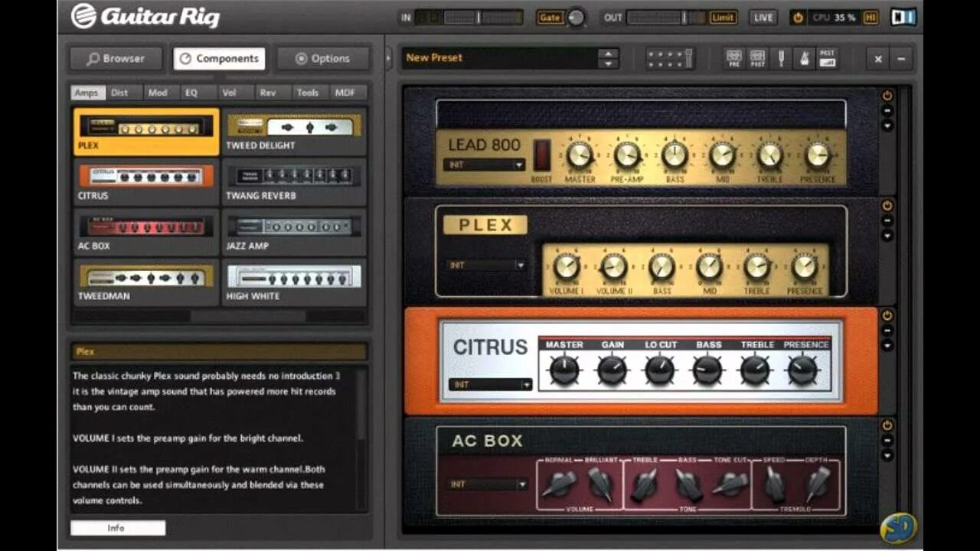Viewport: 980px width, 551px height.
Task: Click the PLEX Volume I knob
Action: point(566,267)
